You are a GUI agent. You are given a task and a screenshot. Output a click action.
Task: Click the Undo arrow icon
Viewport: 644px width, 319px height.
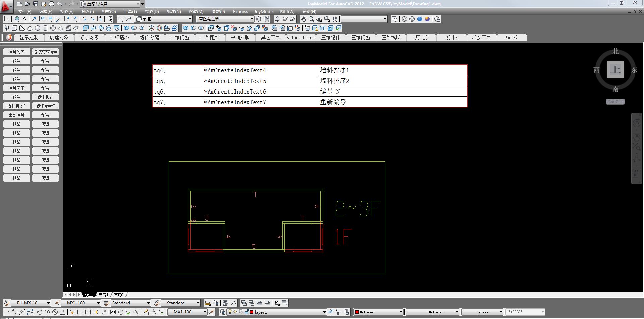(x=60, y=4)
